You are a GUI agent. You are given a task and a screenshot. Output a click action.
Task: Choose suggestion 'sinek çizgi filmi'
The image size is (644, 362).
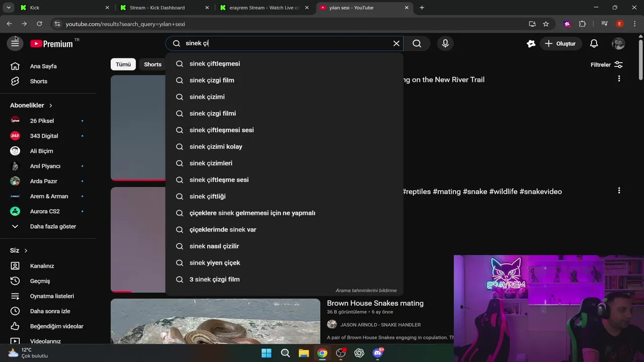tap(284, 113)
